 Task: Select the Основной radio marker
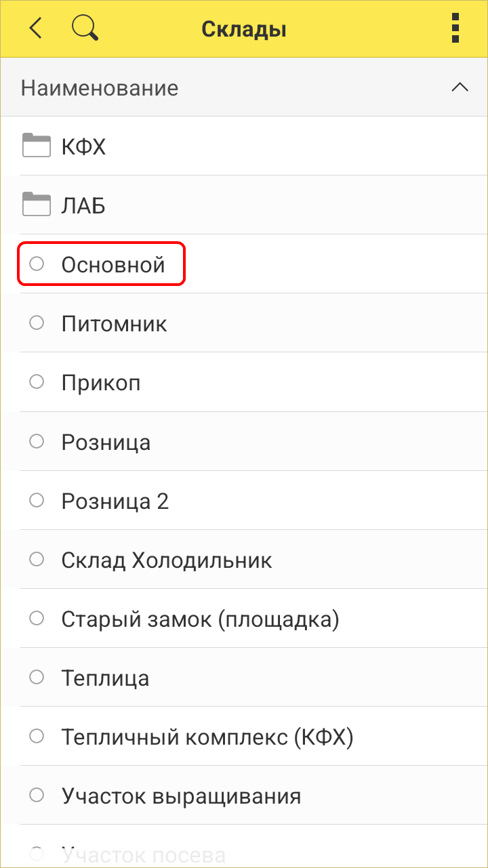pos(37,264)
